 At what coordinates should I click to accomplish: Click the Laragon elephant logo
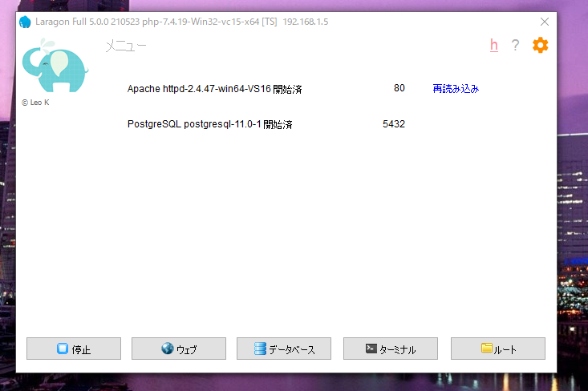55,65
